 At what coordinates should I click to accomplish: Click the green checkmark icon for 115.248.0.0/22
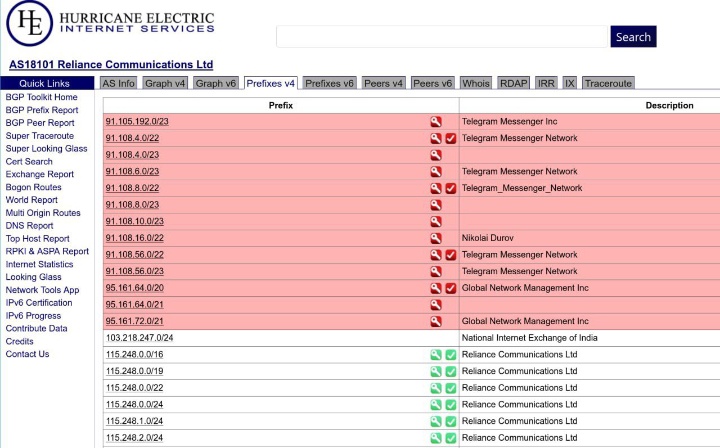pyautogui.click(x=451, y=388)
